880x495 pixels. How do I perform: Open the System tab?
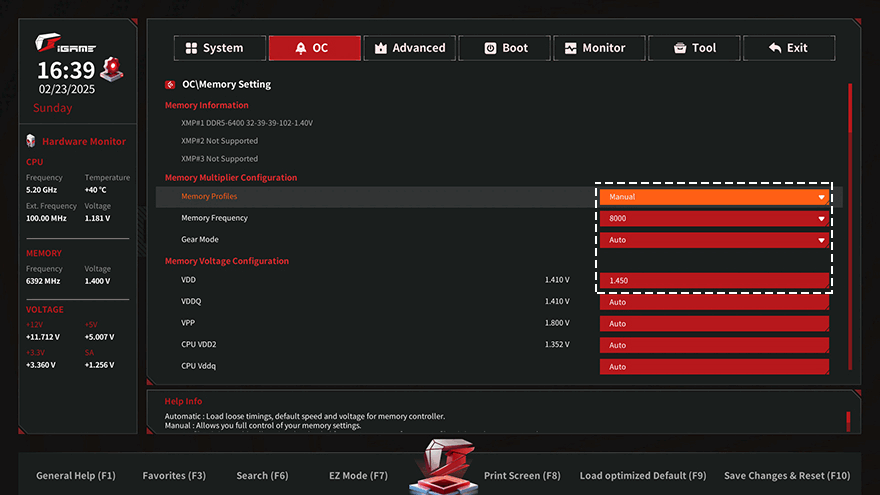click(x=220, y=48)
